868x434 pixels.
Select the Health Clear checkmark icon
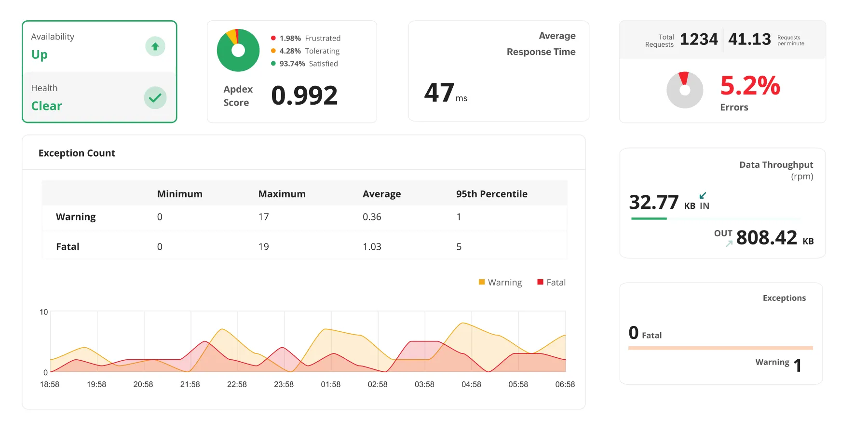(x=155, y=97)
